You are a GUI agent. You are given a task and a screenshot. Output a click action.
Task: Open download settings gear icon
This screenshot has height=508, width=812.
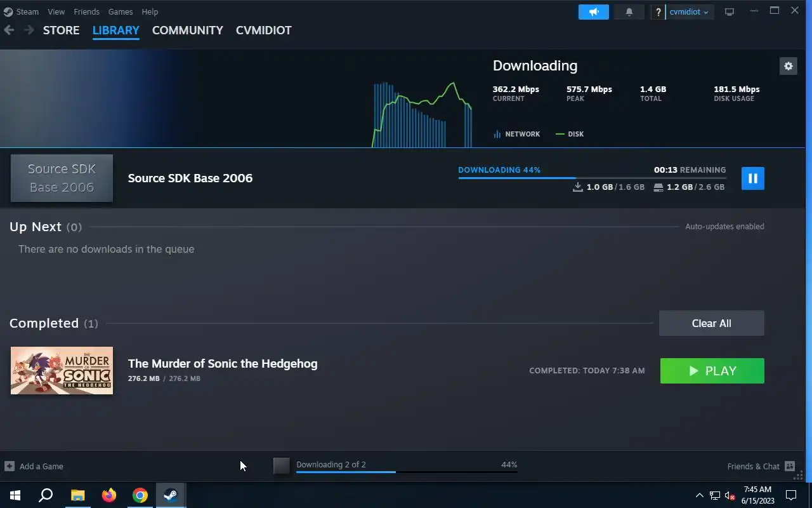point(788,66)
